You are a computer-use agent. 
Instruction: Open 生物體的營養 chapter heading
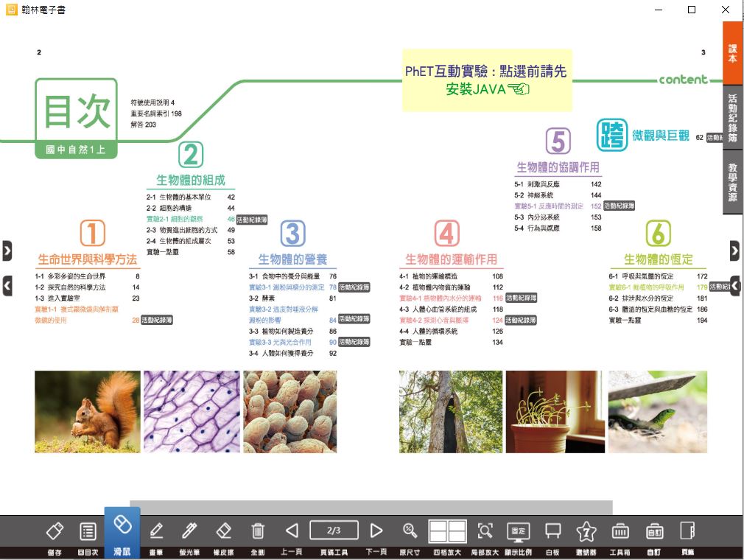pyautogui.click(x=292, y=259)
